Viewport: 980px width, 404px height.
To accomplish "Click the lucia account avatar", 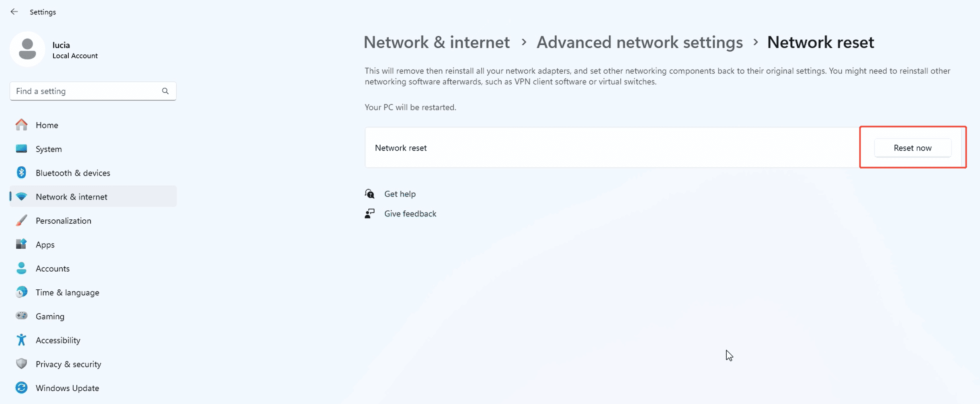I will pos(27,49).
